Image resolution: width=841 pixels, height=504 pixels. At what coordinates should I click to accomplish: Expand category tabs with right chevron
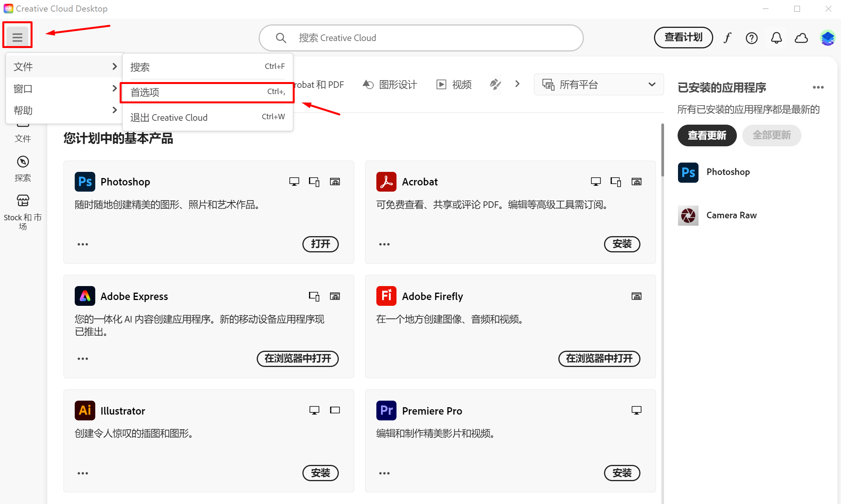coord(517,84)
